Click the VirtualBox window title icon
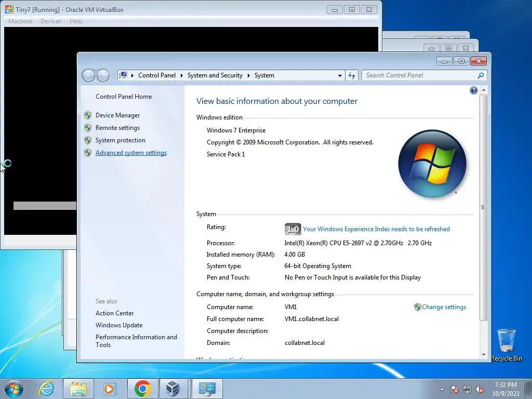Screen dimensions: 532x399 9,9
